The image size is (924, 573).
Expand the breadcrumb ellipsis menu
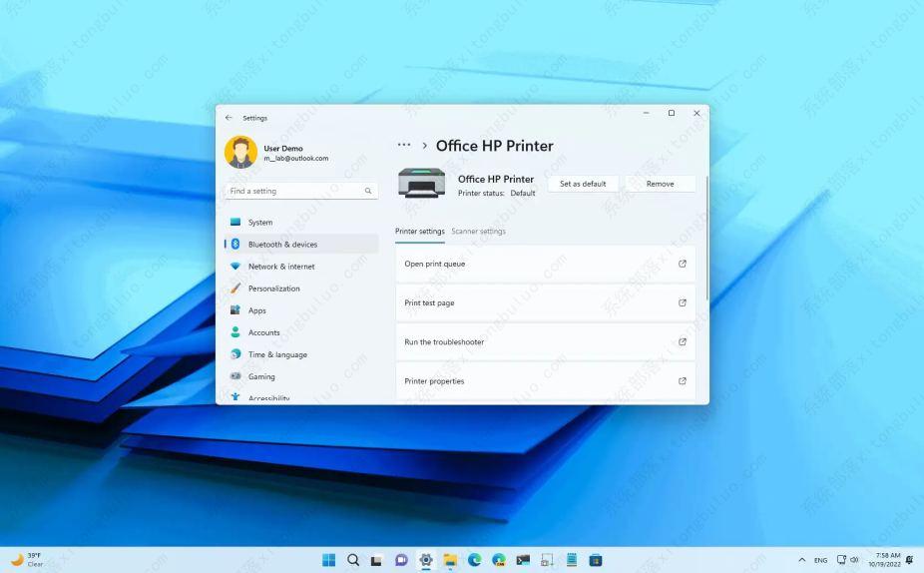(404, 145)
